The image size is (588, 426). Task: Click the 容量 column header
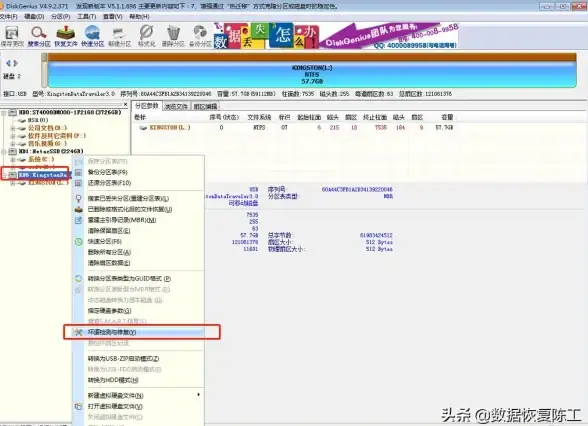447,117
